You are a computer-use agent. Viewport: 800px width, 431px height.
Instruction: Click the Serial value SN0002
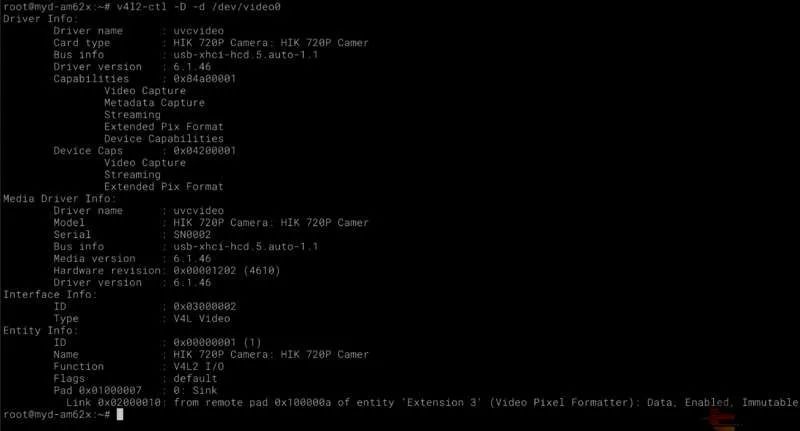[x=192, y=235]
